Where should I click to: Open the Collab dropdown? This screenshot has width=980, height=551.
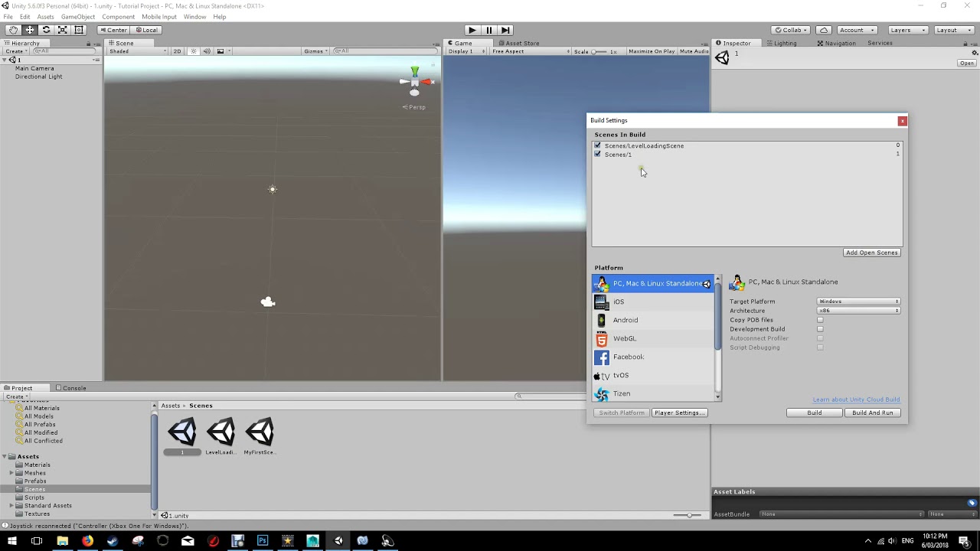[792, 30]
